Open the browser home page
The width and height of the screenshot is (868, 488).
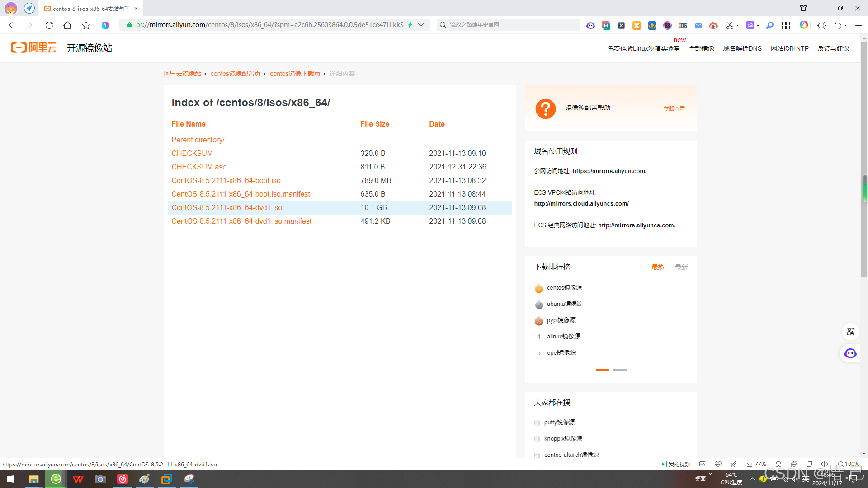pos(67,25)
